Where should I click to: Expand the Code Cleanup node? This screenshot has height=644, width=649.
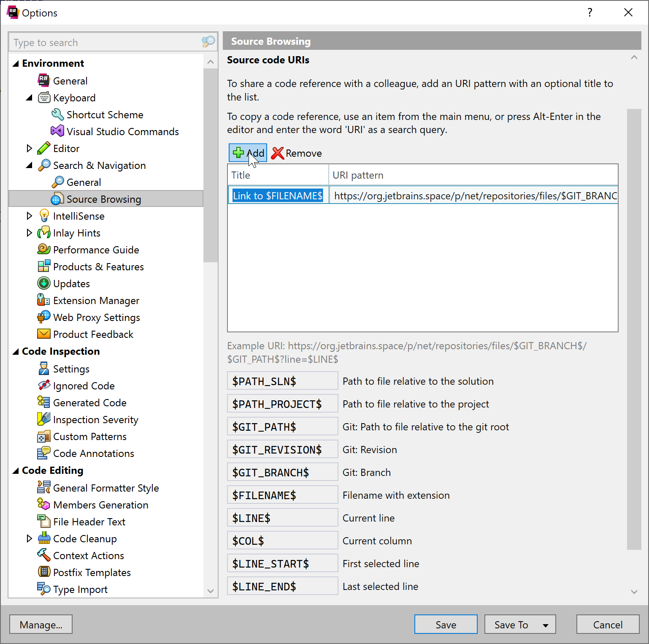(x=29, y=539)
